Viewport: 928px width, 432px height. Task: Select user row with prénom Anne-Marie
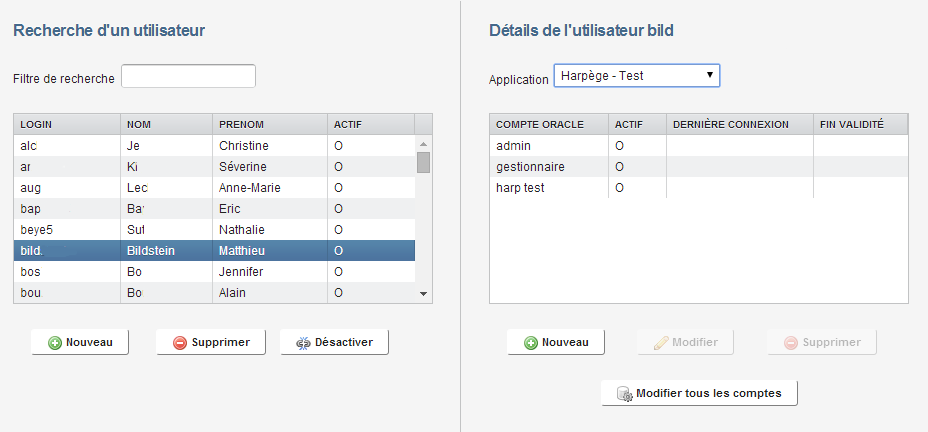pyautogui.click(x=214, y=188)
